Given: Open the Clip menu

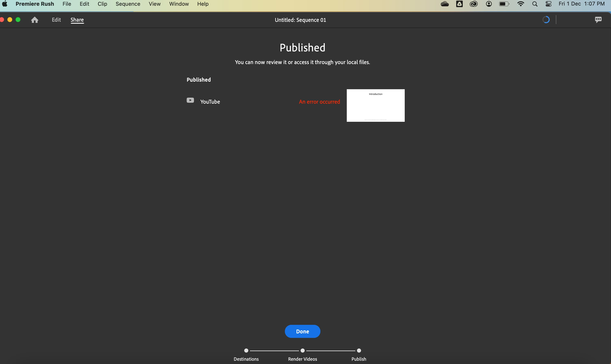Looking at the screenshot, I should [102, 4].
